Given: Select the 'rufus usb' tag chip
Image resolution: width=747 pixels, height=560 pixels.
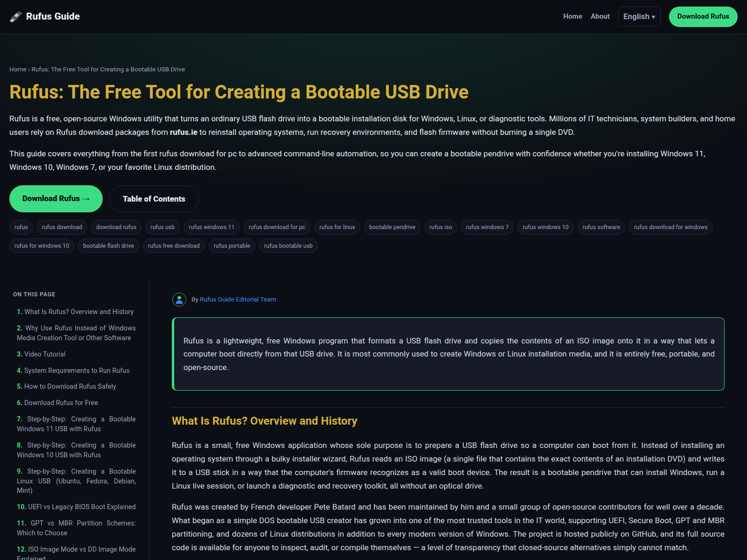Looking at the screenshot, I should click(x=162, y=227).
